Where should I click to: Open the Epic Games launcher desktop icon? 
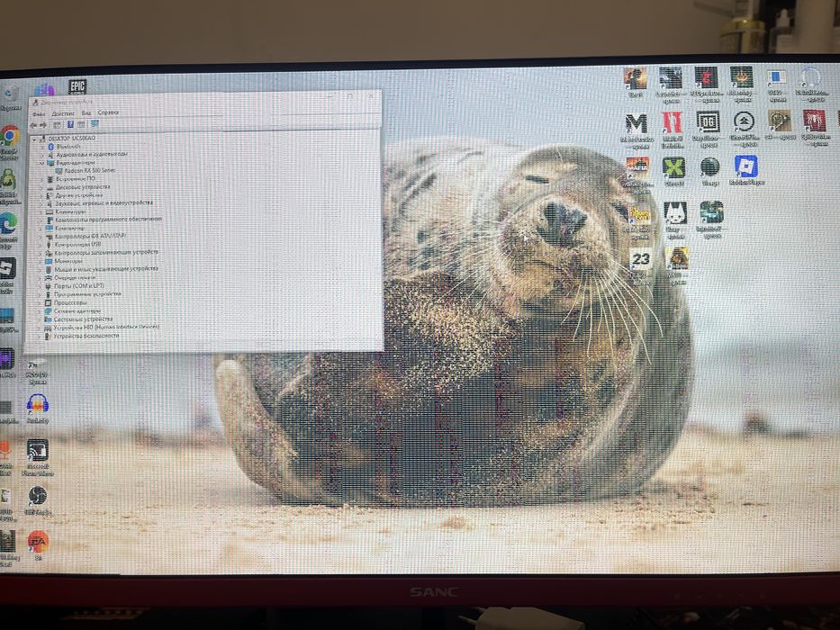[x=77, y=86]
